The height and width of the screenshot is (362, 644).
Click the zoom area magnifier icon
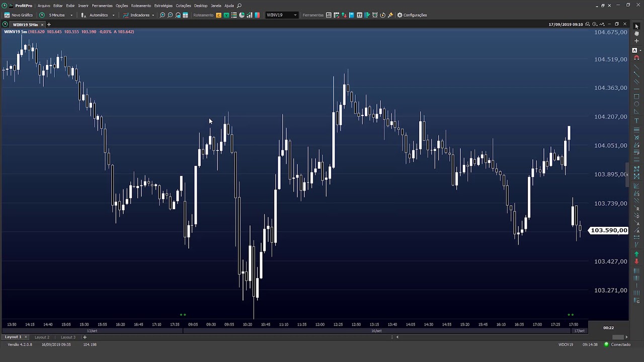[x=178, y=15]
